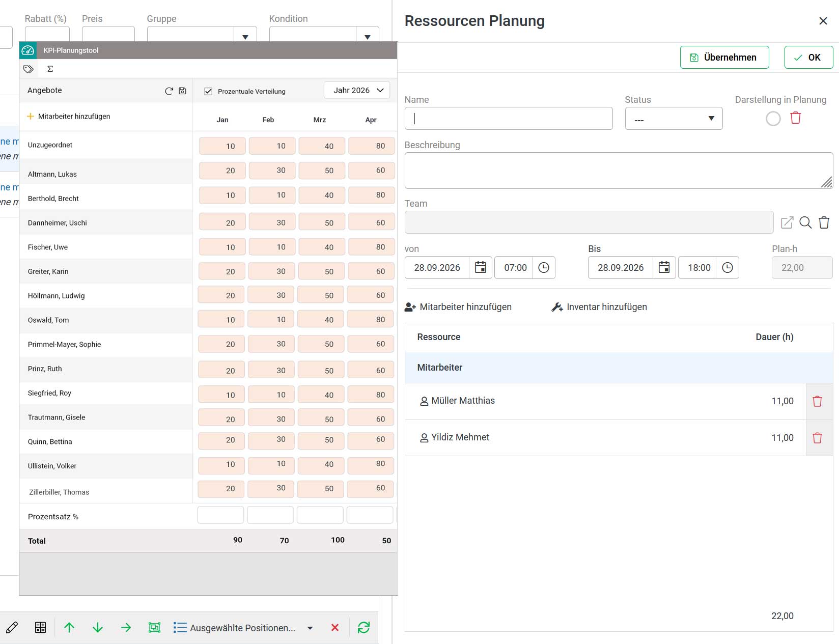
Task: Toggle Prozentuale Verteilung checkbox
Action: 208,91
